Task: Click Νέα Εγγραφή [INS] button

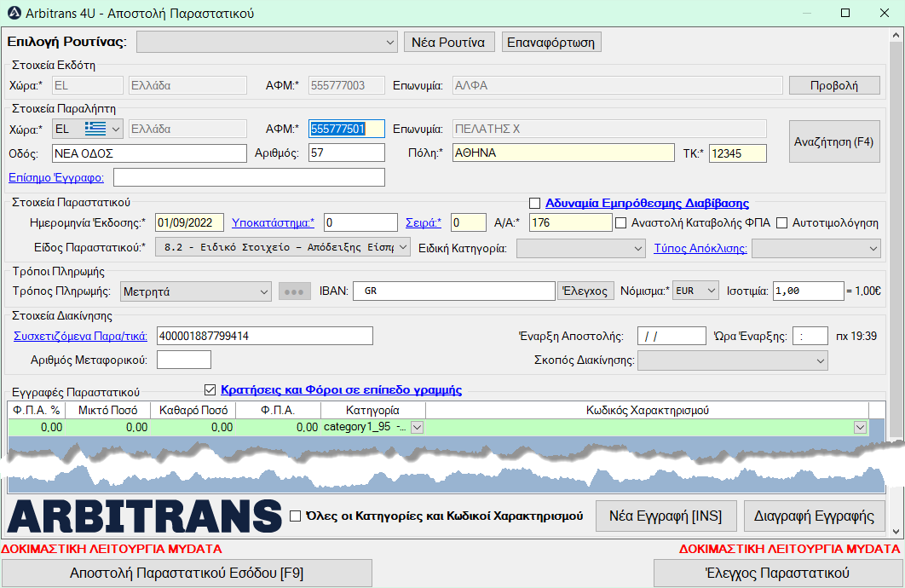Action: 666,516
